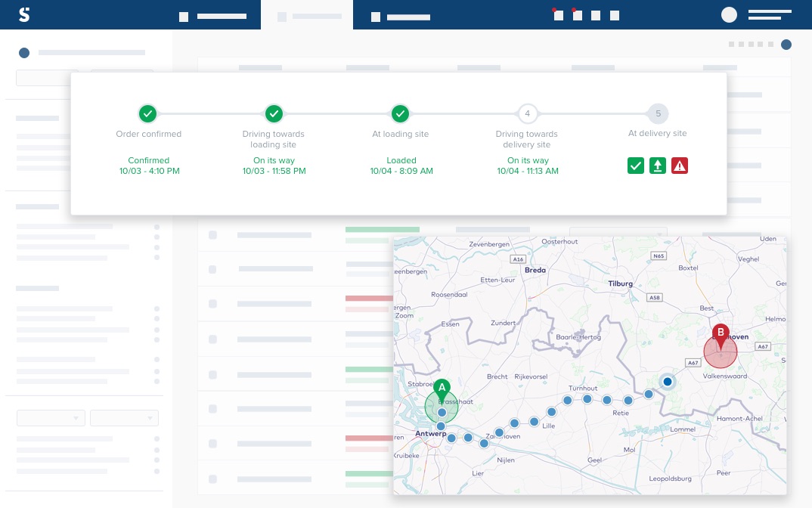This screenshot has width=812, height=508.
Task: Click the On its way text under step four
Action: [x=527, y=160]
